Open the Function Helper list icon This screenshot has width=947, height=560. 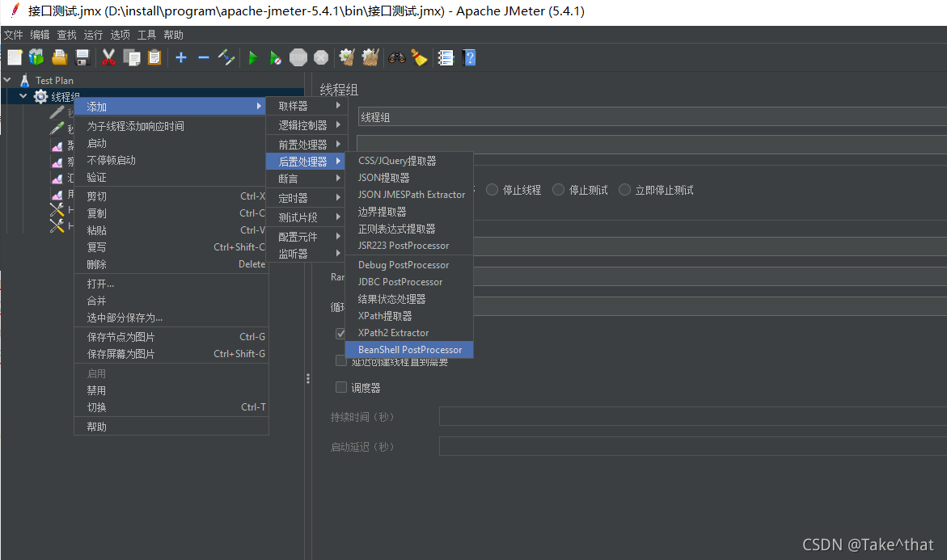point(446,58)
